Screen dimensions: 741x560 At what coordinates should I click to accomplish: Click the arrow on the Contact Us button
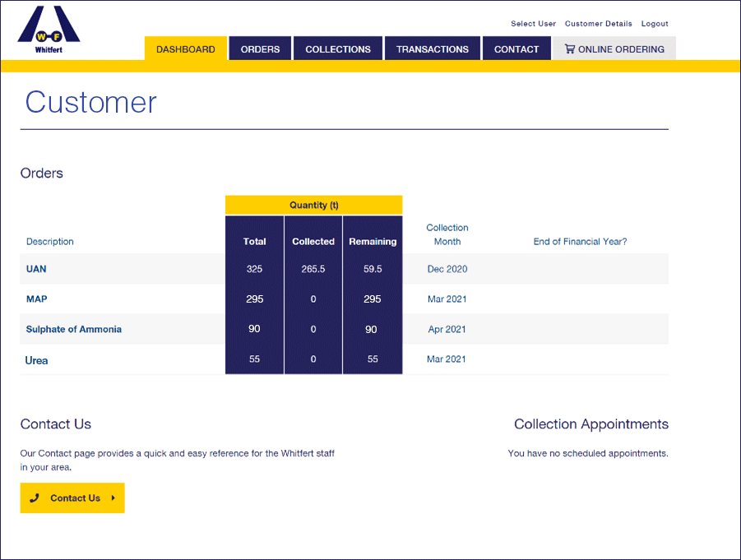point(113,498)
